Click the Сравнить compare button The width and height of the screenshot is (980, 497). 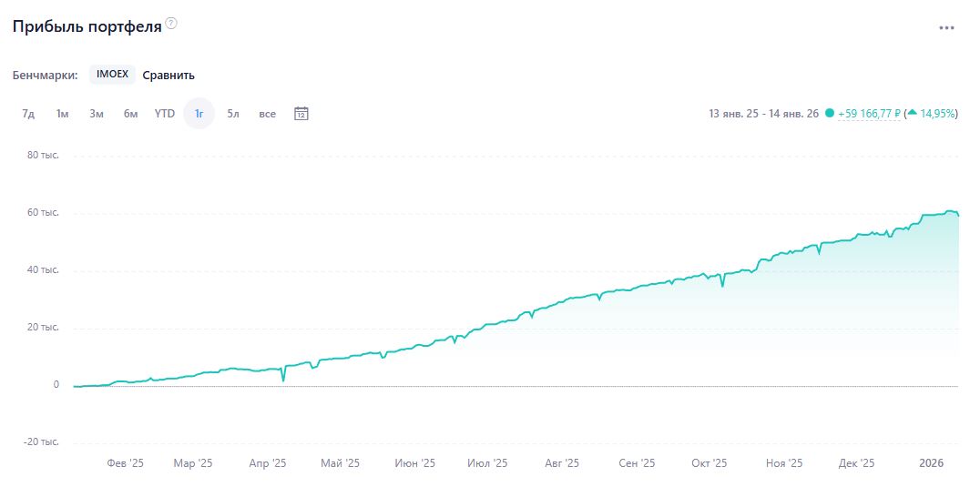coord(168,76)
